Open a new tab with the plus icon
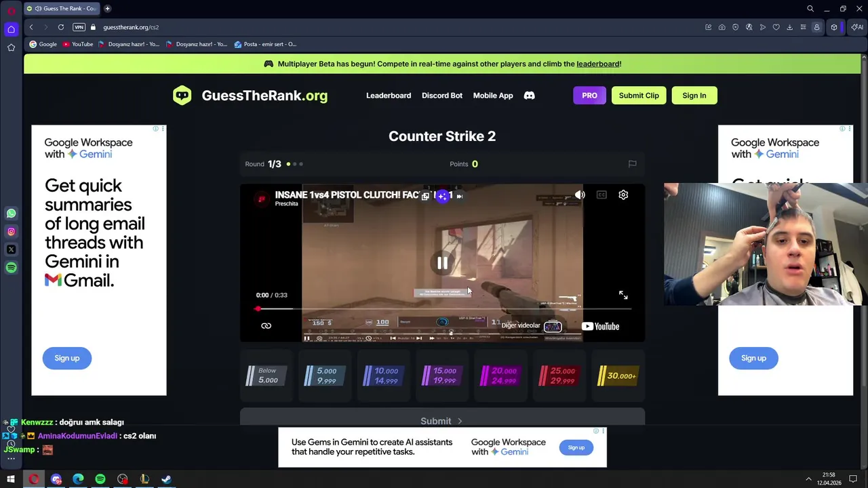Image resolution: width=868 pixels, height=488 pixels. point(107,9)
